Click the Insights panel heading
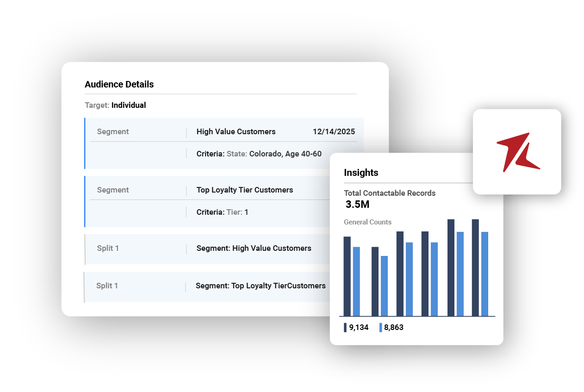 pyautogui.click(x=361, y=173)
